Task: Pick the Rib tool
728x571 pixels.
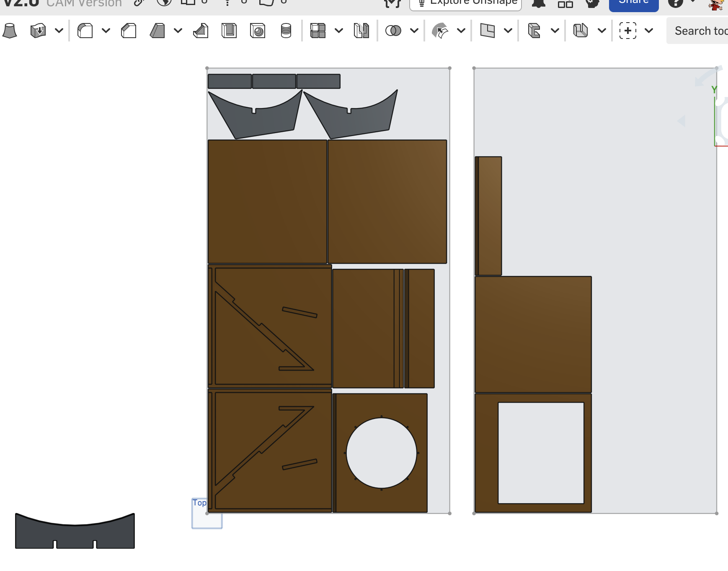Action: coord(201,31)
